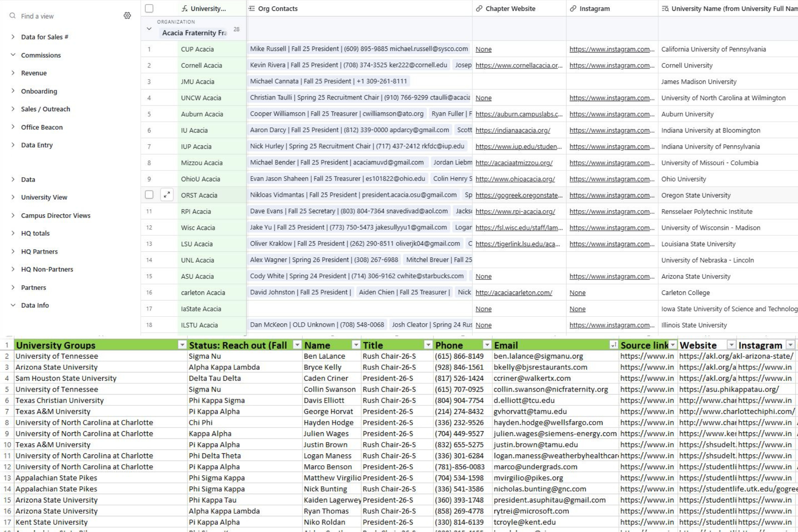This screenshot has width=798, height=532.
Task: Click the Delta Tau Delta cell
Action: (x=245, y=378)
